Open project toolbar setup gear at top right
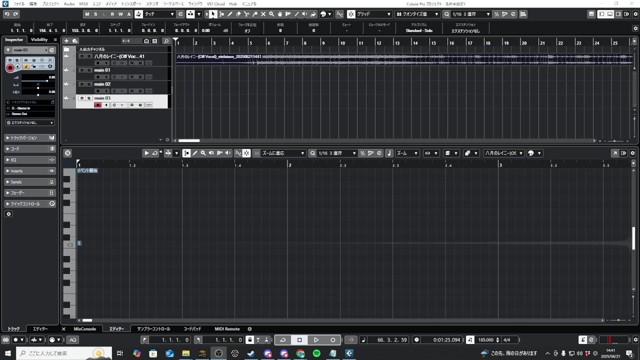Viewport: 640px width, 360px height. (636, 14)
